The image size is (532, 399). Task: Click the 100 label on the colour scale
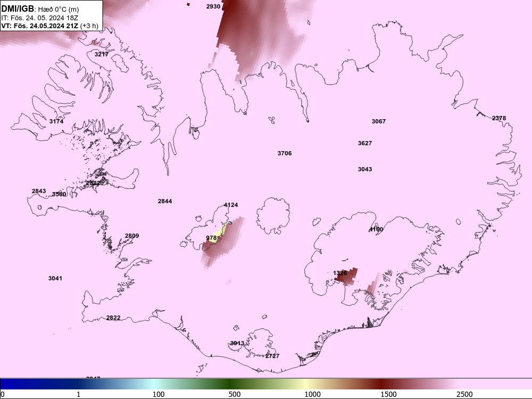(159, 394)
